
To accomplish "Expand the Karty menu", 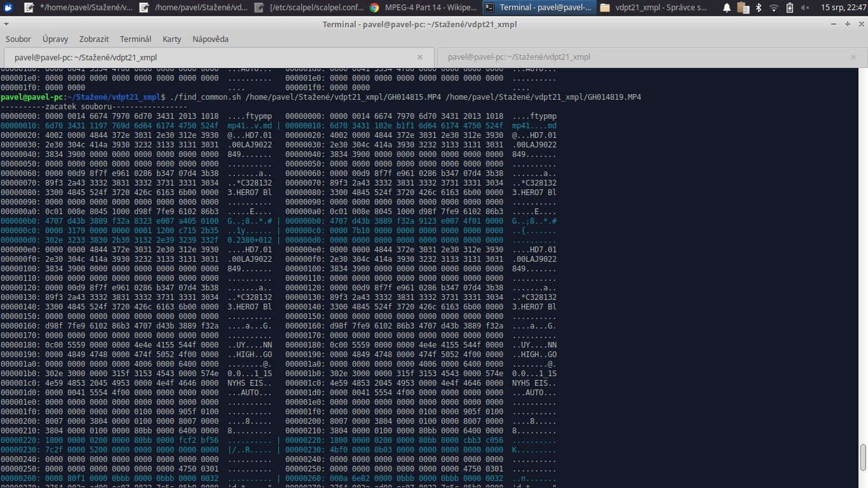I will [172, 39].
